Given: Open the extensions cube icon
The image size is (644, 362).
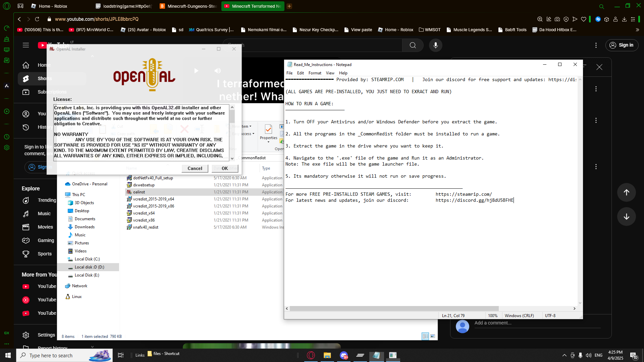Looking at the screenshot, I should [x=606, y=19].
